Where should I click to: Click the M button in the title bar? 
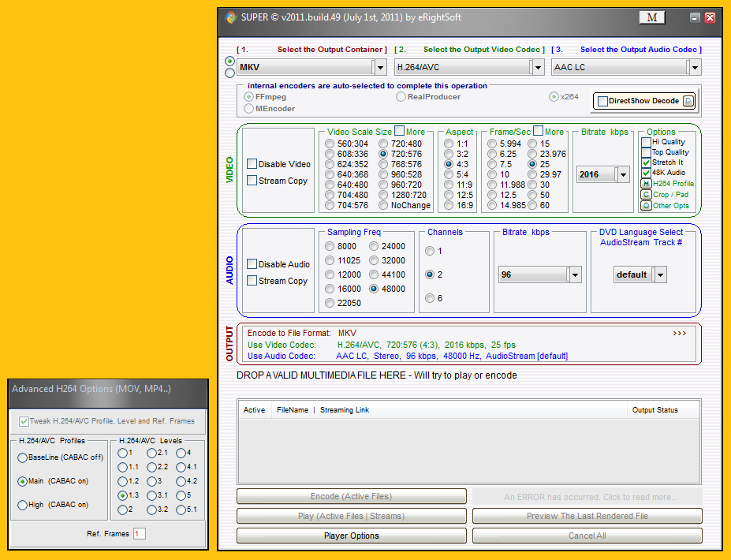click(651, 17)
